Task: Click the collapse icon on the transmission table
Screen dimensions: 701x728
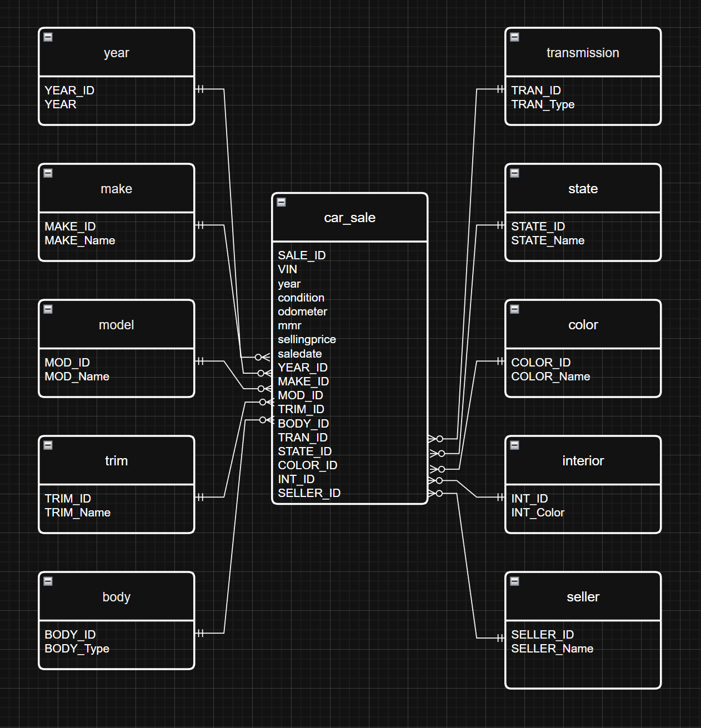Action: point(515,37)
